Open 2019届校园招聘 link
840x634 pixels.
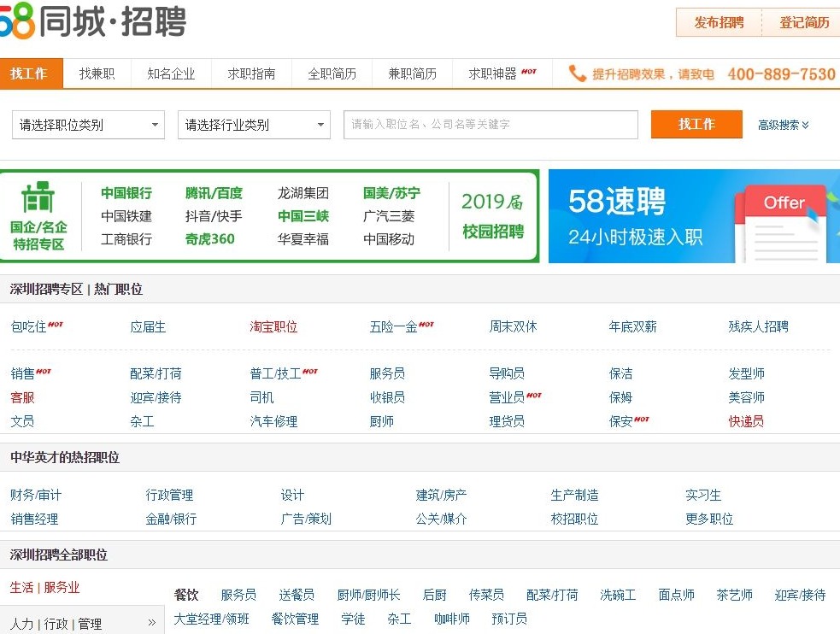tap(493, 216)
